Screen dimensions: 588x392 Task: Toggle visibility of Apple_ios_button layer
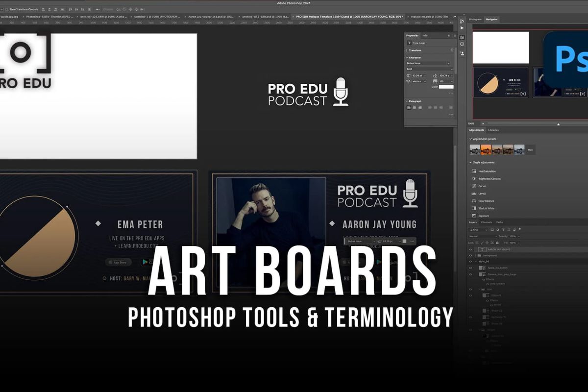tap(470, 268)
